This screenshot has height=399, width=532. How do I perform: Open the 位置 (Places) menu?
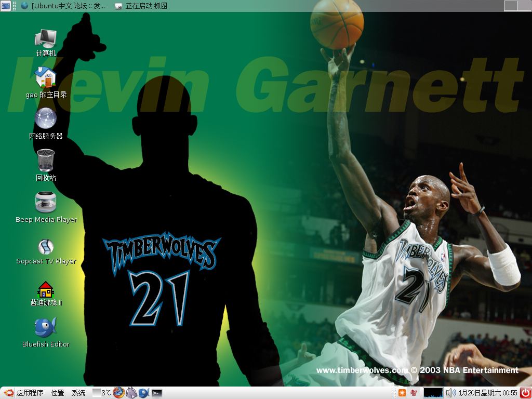57,393
